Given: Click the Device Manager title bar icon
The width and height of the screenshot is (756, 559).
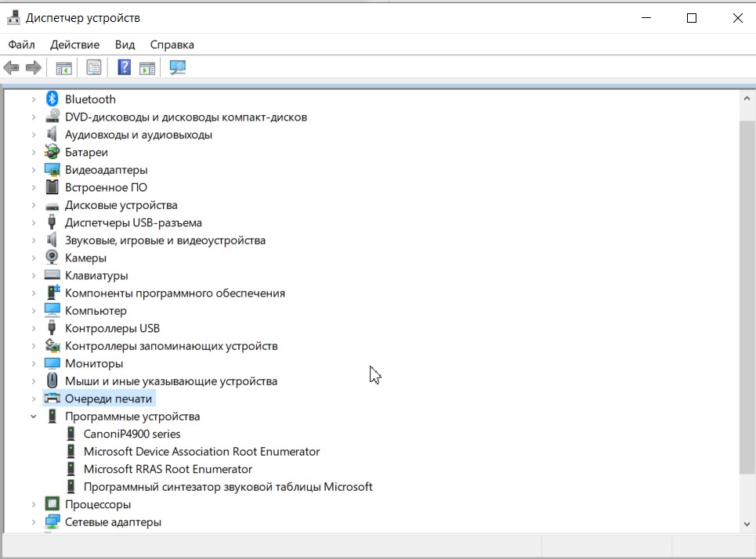Looking at the screenshot, I should (13, 18).
